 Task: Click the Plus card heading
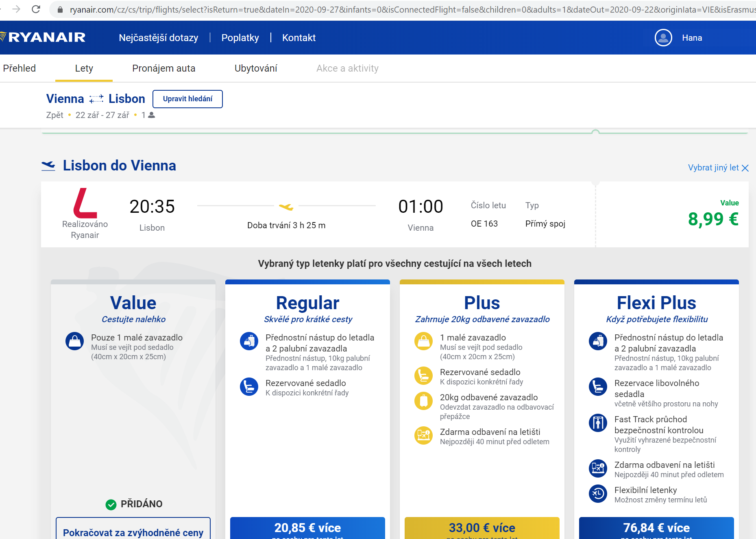pos(482,303)
